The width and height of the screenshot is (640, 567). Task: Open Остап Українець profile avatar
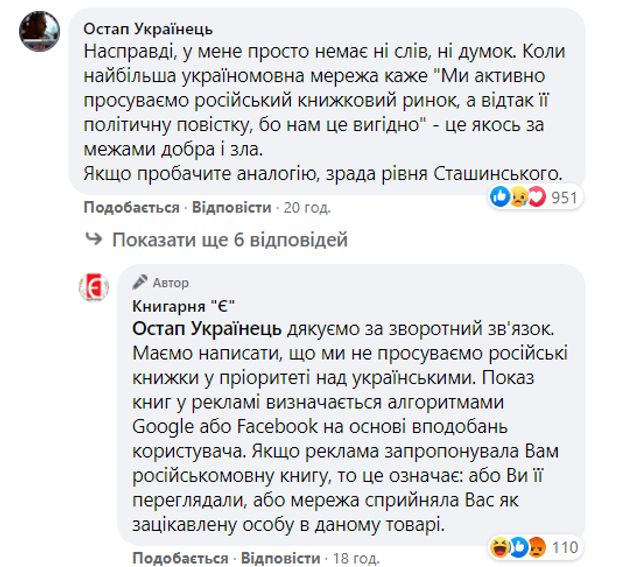click(x=39, y=34)
